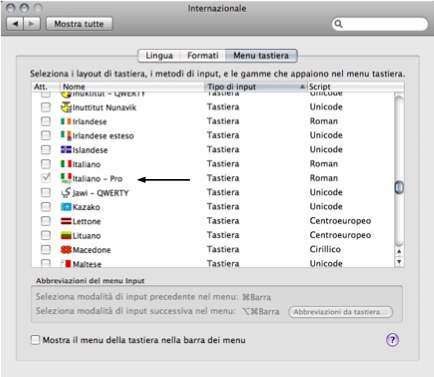Go back with the left arrow button
The width and height of the screenshot is (434, 377).
(15, 24)
